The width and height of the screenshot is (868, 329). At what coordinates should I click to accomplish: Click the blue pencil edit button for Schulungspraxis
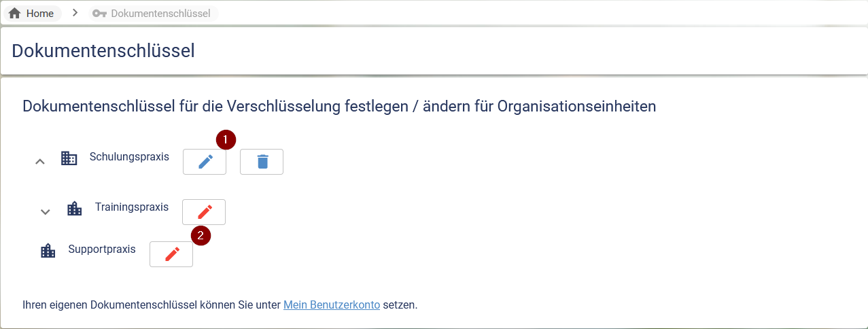point(205,162)
